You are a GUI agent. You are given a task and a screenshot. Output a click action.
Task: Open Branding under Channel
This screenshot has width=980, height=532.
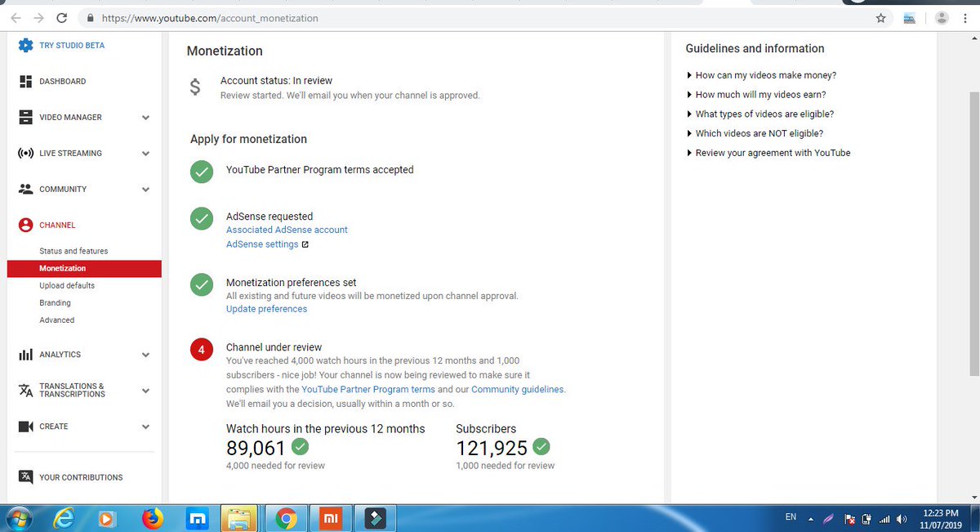[x=55, y=303]
